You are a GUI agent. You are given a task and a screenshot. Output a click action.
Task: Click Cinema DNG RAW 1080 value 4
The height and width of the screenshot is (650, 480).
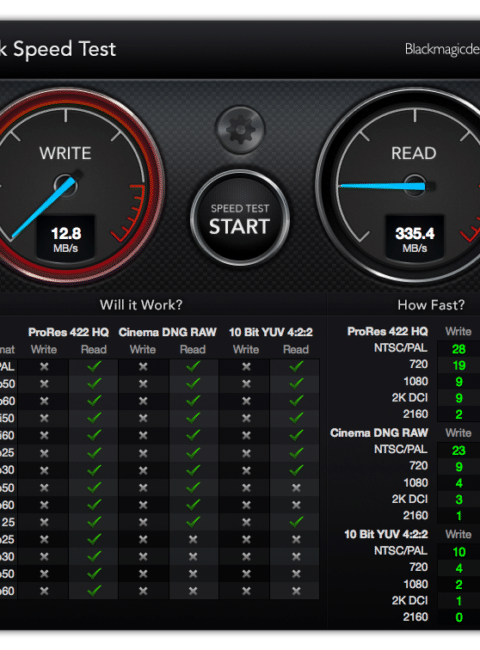click(x=459, y=483)
